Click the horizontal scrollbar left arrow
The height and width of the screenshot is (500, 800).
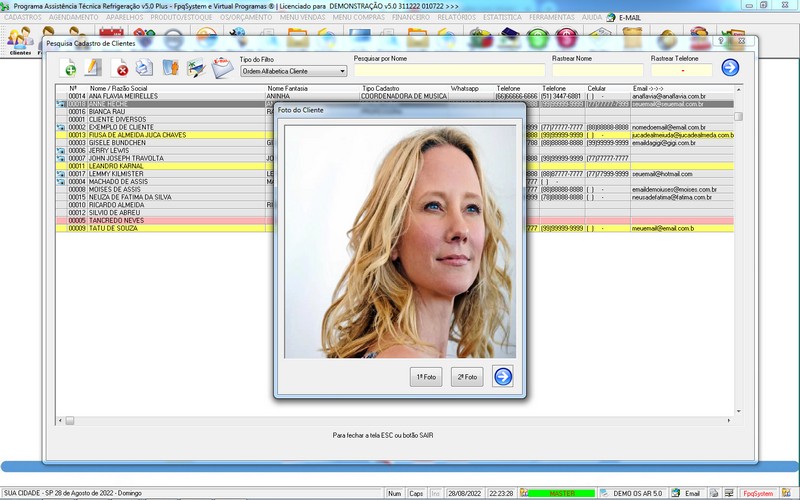pyautogui.click(x=60, y=420)
